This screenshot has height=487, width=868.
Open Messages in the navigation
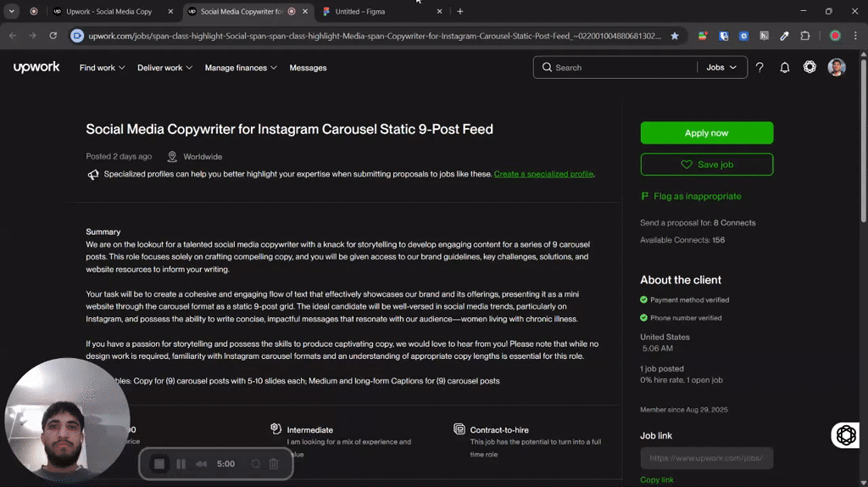coord(308,68)
